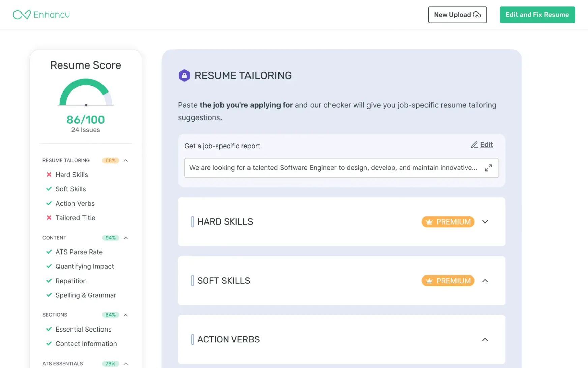Click the checkmark beside ATS Parse Rate

coord(49,252)
